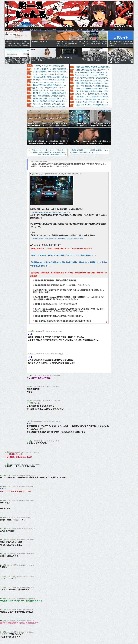The height and width of the screenshot is (644, 138).
Task: Open the バイデン「あと2ヶ月わかるな？」 image card
Action: tap(90, 136)
